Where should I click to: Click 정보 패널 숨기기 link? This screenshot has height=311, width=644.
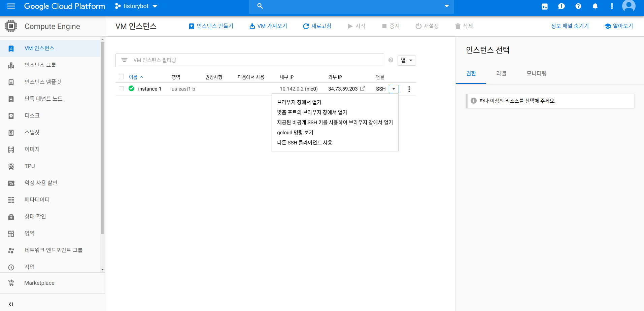(x=570, y=26)
